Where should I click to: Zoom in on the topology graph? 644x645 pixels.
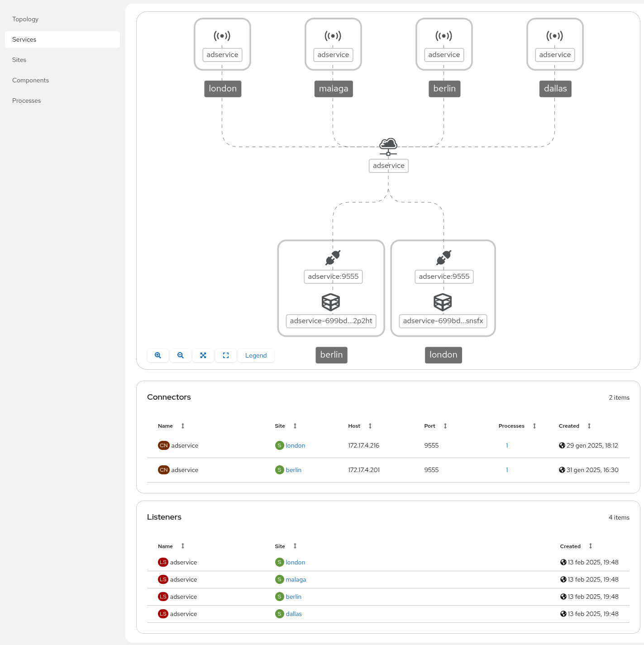click(158, 355)
